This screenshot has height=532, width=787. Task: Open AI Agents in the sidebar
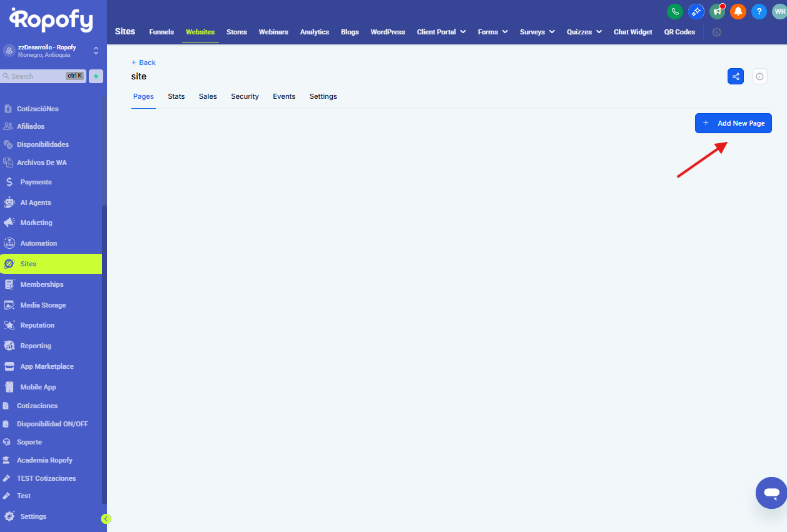coord(36,203)
